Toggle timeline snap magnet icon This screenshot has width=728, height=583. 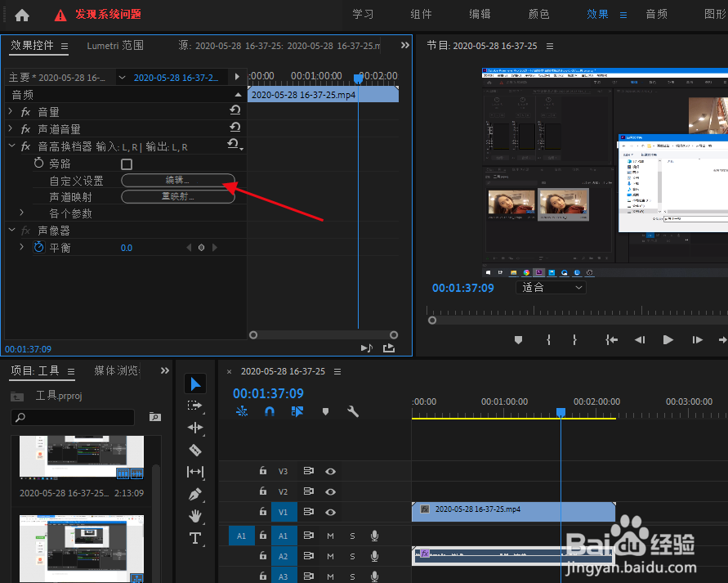pos(269,412)
